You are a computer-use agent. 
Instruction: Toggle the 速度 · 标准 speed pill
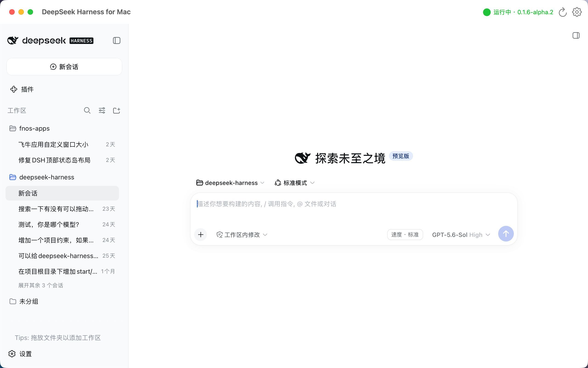(x=405, y=235)
